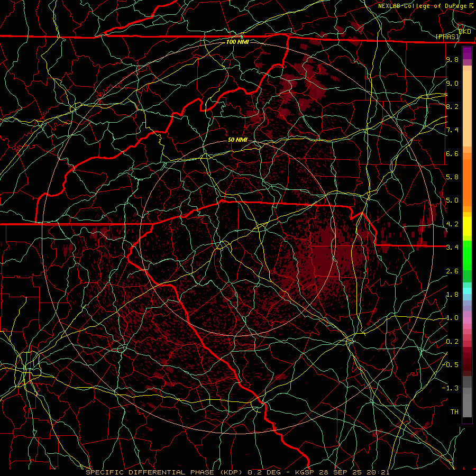
Task: Click the 5.0 legend value
Action: click(x=452, y=200)
